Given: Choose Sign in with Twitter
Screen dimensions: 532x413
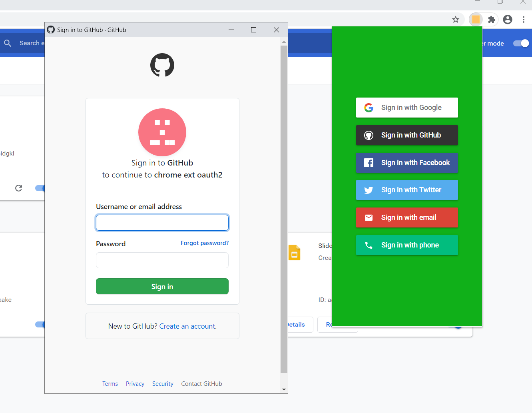Looking at the screenshot, I should (x=407, y=190).
